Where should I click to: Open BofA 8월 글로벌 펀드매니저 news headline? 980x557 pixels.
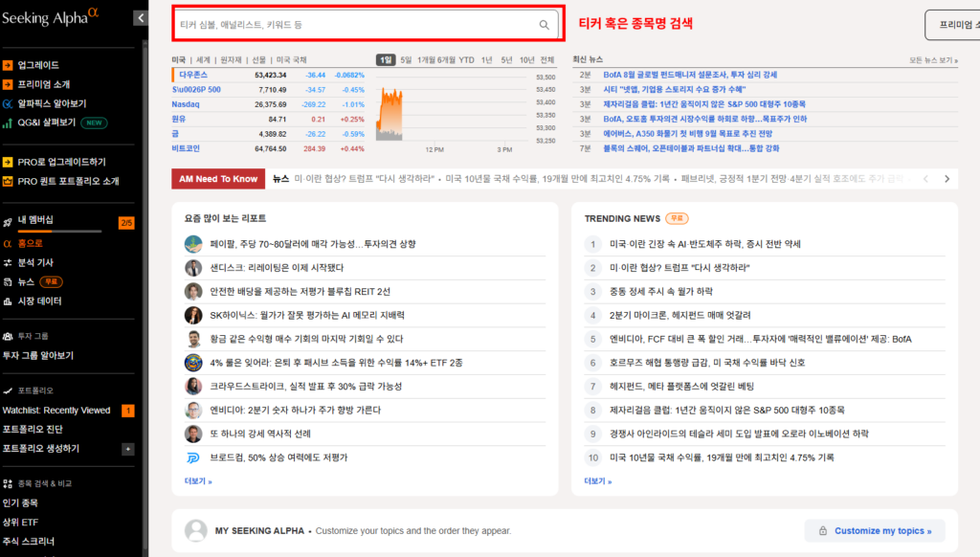pyautogui.click(x=690, y=75)
